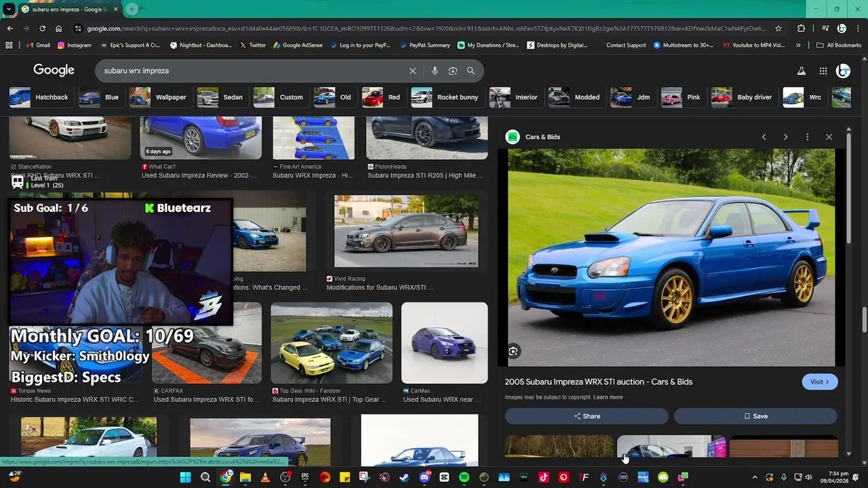Viewport: 868px width, 488px height.
Task: Open Discord from the taskbar
Action: coord(425,477)
